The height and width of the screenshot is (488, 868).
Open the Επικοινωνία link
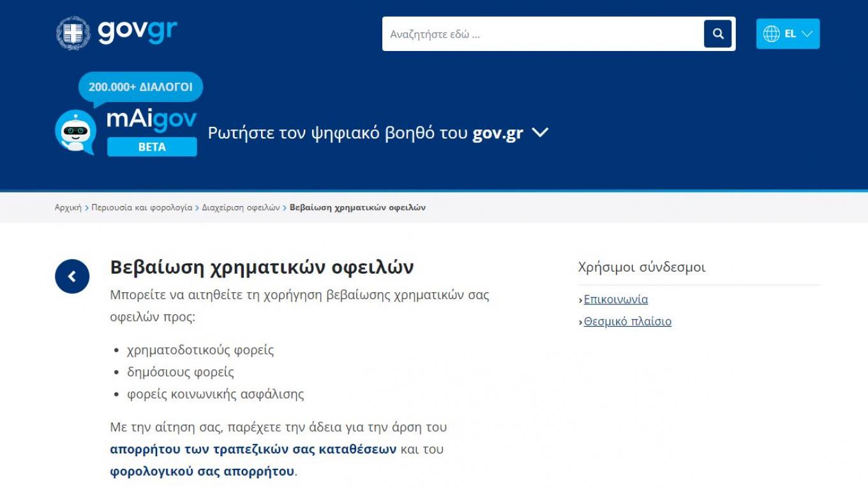pos(615,299)
